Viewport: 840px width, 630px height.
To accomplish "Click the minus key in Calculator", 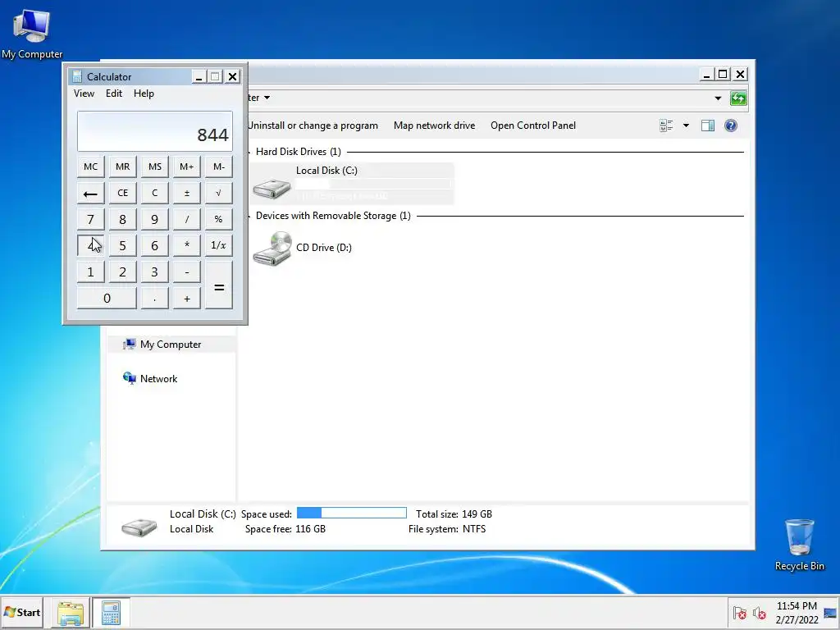I will click(x=186, y=272).
